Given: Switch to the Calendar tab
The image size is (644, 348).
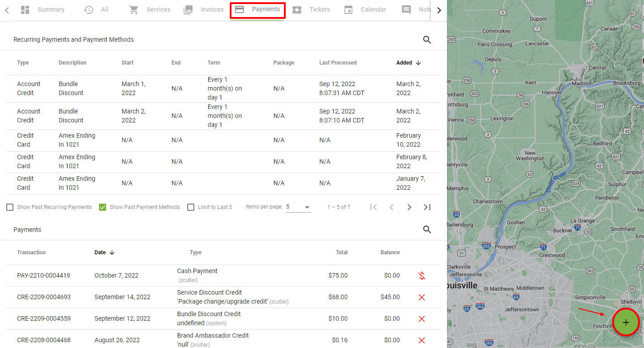Looking at the screenshot, I should click(365, 10).
